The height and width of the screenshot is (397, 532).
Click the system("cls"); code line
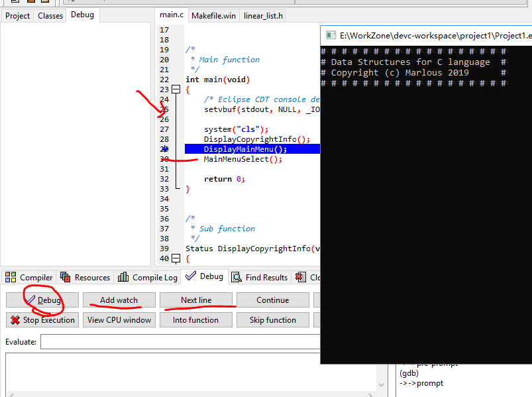point(236,129)
